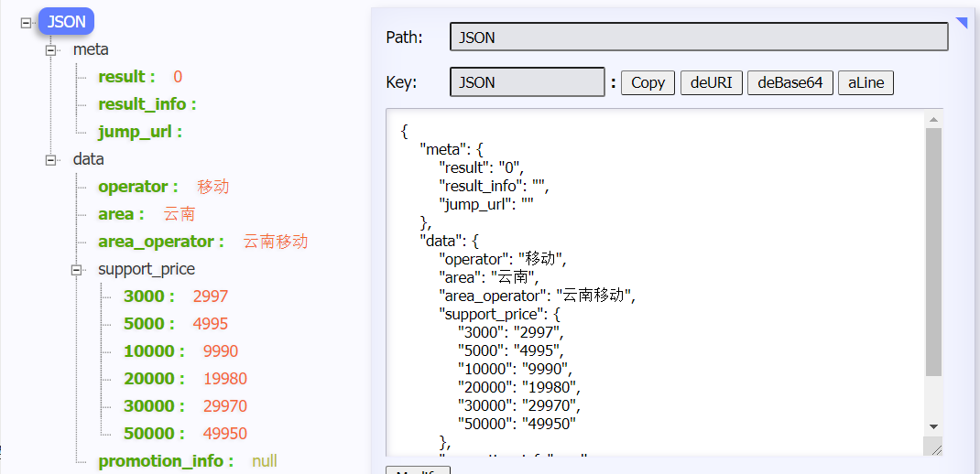Click the result value 0
Screen dimensions: 980x474
coord(178,77)
